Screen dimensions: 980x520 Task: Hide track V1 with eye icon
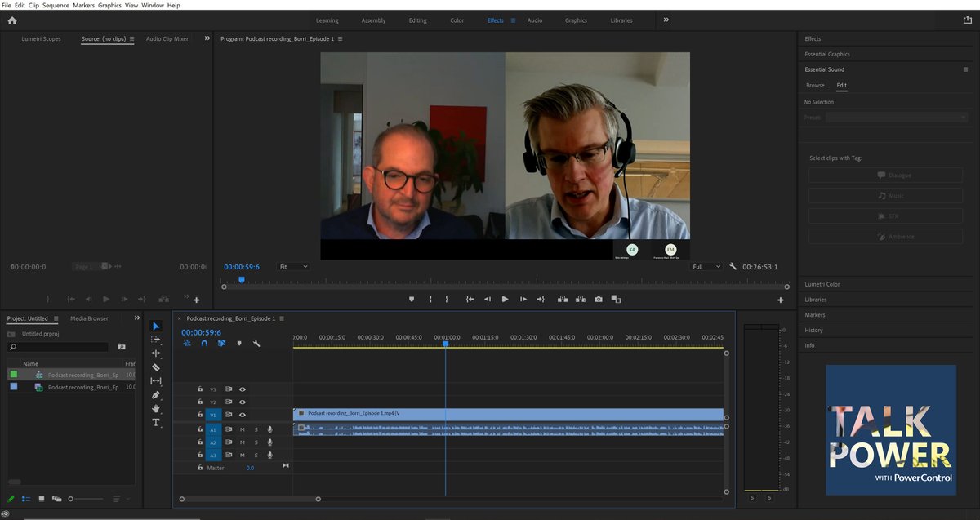coord(243,415)
